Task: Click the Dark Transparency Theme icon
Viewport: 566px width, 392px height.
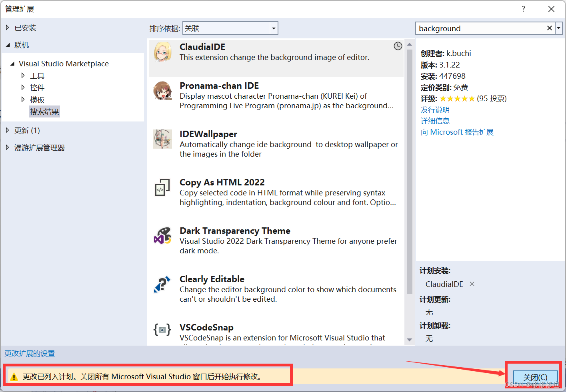Action: point(162,235)
